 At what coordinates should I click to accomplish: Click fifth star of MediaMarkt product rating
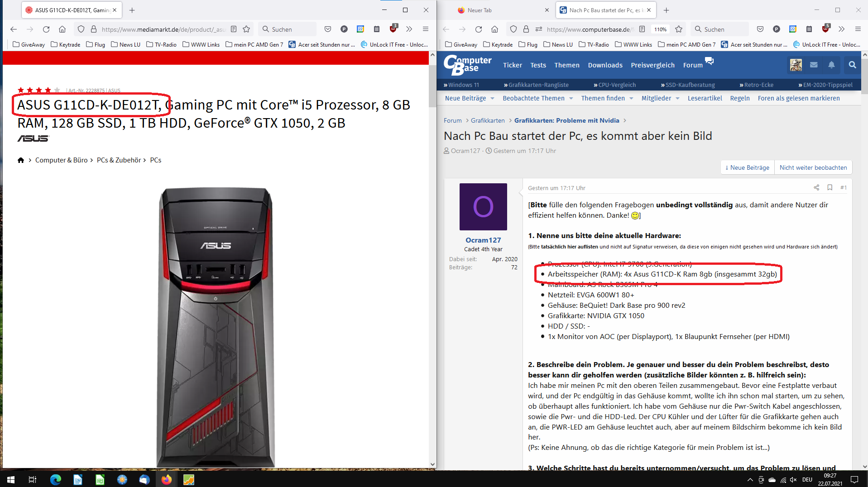tap(57, 90)
